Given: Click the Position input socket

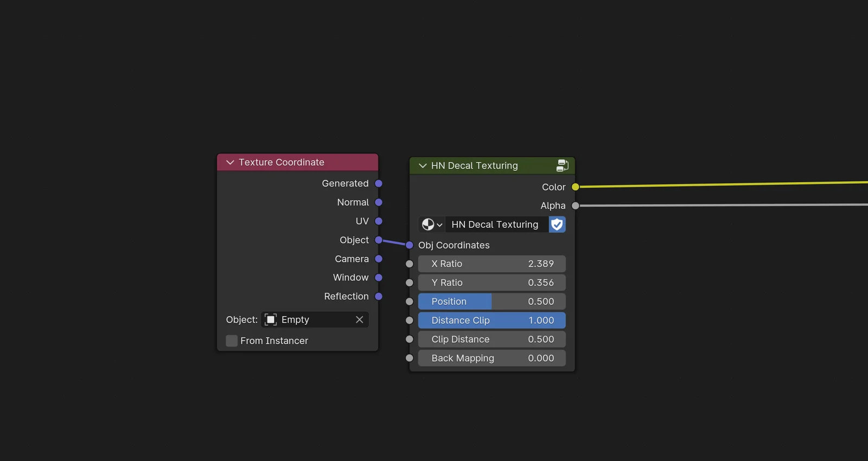Looking at the screenshot, I should (x=410, y=302).
